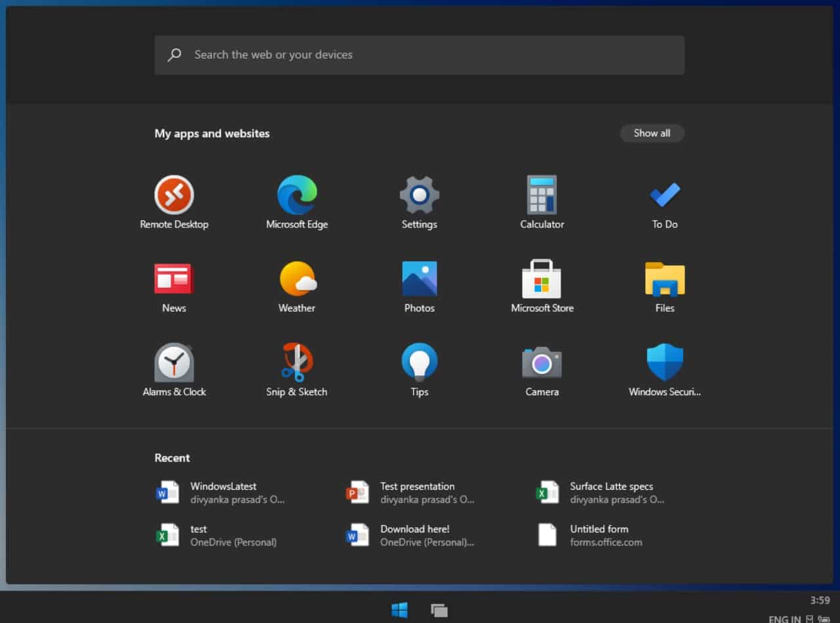Click the ENG IN language indicator
Screen dimensions: 840x623
(x=785, y=618)
